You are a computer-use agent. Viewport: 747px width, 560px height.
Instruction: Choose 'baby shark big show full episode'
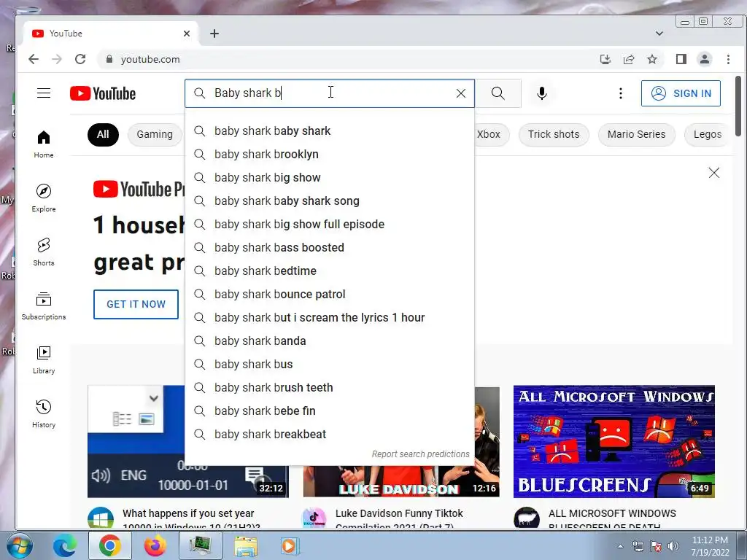point(330,225)
